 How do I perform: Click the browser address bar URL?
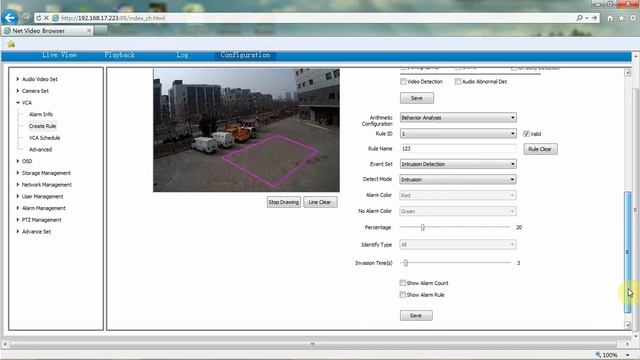[113, 18]
